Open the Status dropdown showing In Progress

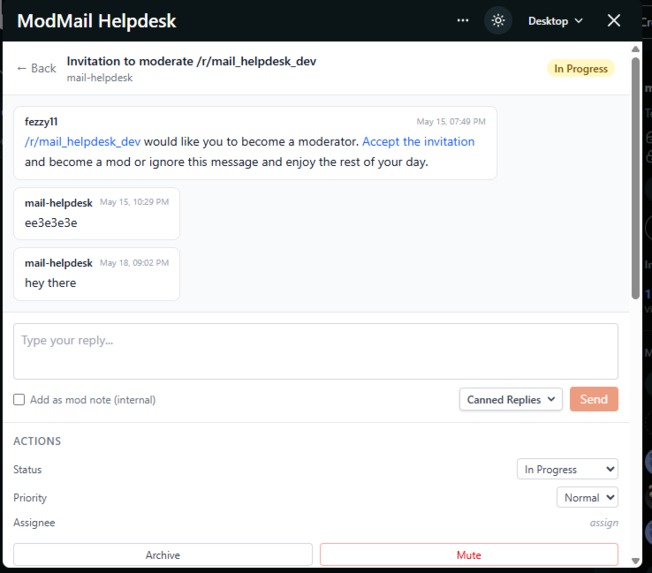coord(568,469)
